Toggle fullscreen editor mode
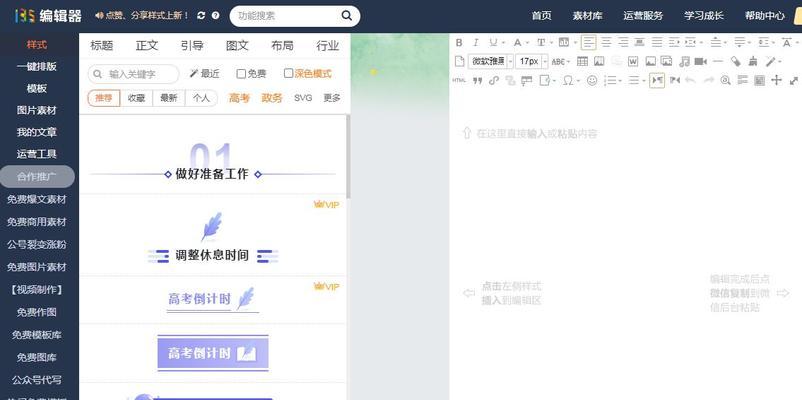This screenshot has height=400, width=802. click(x=794, y=80)
